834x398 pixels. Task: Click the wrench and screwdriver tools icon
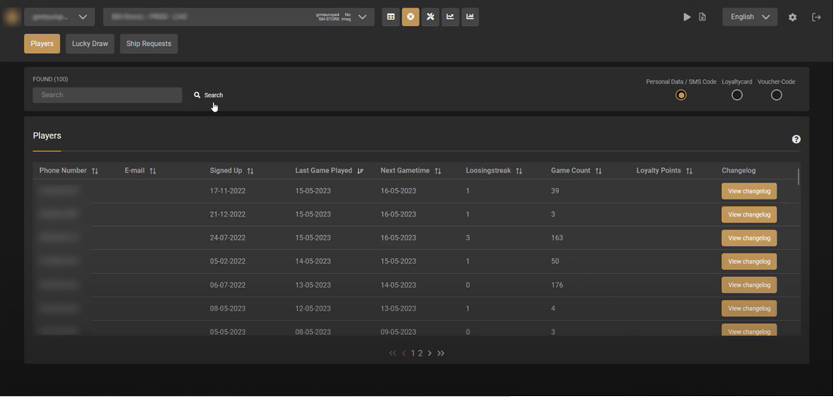(430, 17)
